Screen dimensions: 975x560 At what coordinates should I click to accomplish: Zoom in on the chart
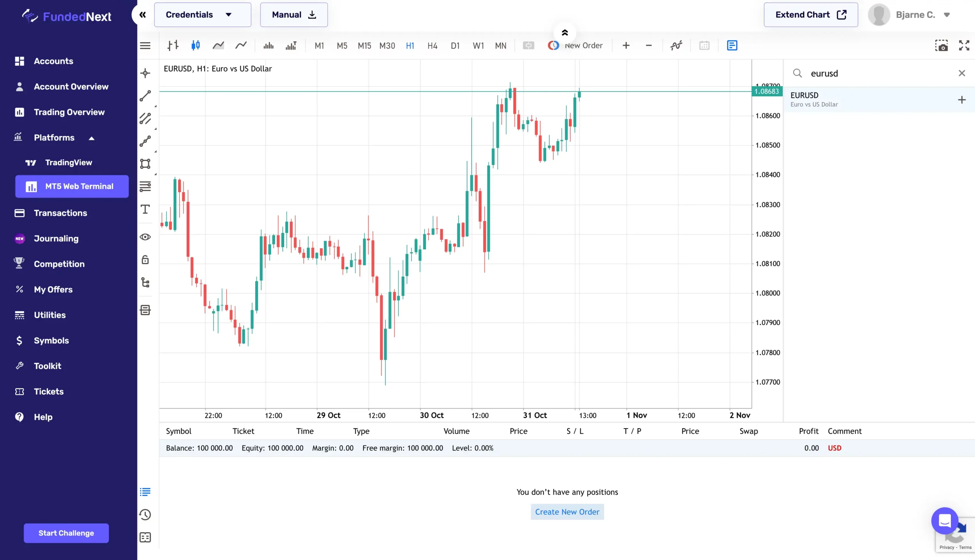coord(625,45)
